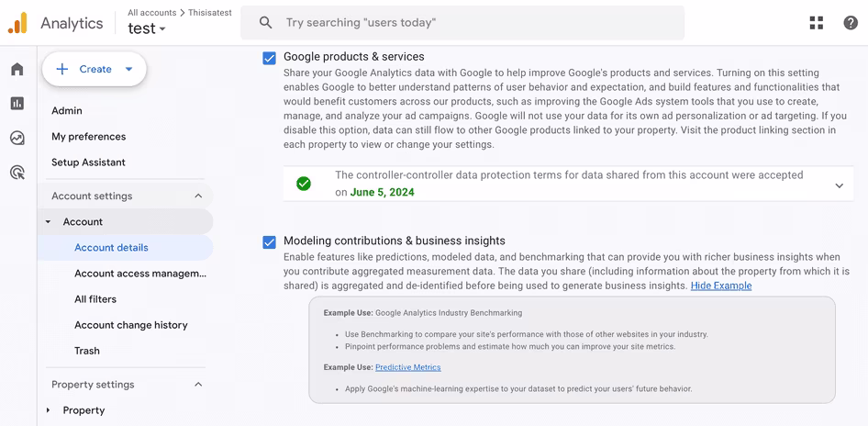Open the Google apps grid icon
The image size is (868, 426).
coord(816,23)
